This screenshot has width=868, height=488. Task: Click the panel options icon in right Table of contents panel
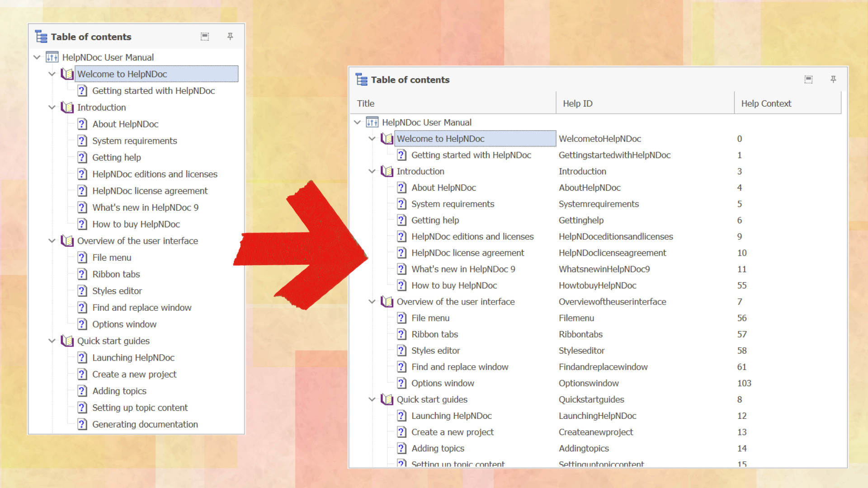tap(808, 80)
